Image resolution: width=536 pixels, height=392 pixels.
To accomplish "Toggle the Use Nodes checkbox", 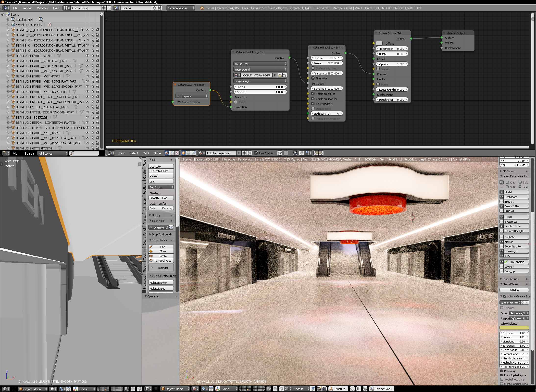I will 256,153.
